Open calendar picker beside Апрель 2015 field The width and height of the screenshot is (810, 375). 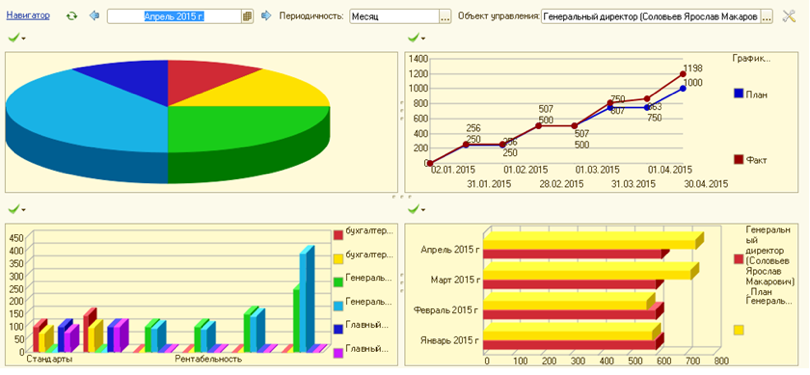click(x=248, y=16)
